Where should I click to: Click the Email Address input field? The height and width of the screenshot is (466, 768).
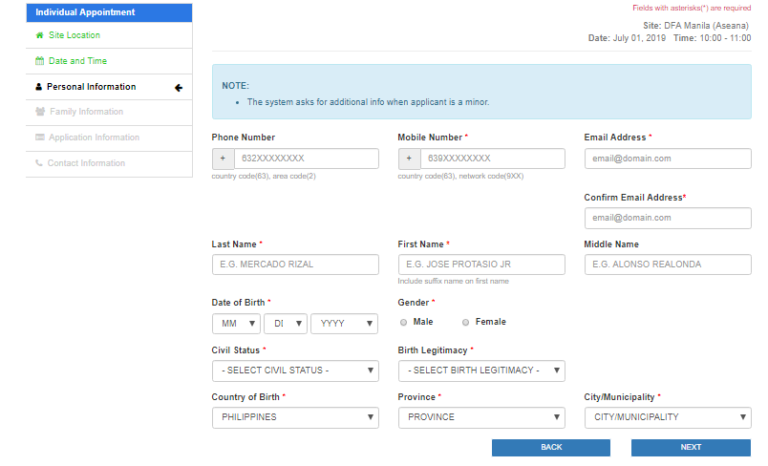click(x=667, y=159)
